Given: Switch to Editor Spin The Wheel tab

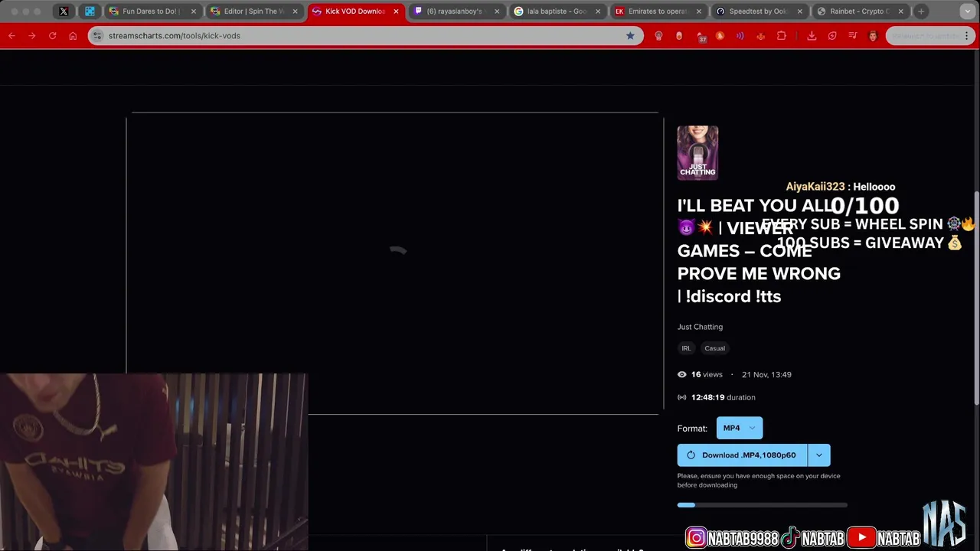Looking at the screenshot, I should pyautogui.click(x=253, y=11).
